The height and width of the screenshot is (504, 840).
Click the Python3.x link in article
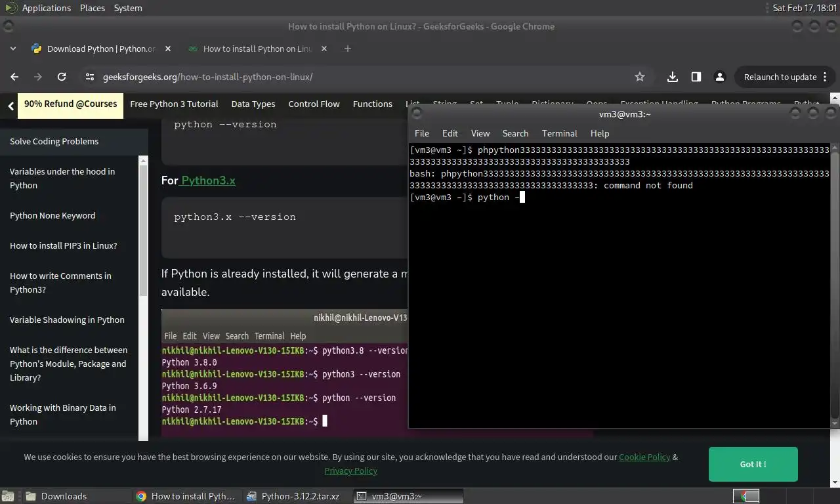(x=208, y=180)
